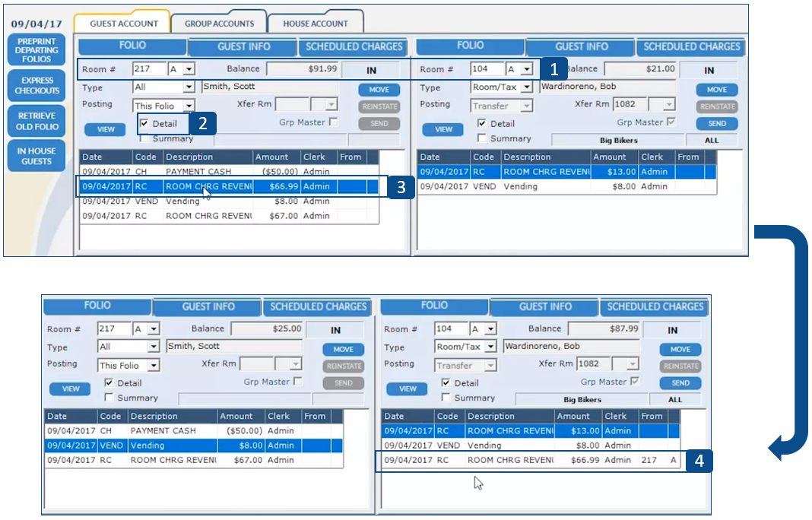Show In House Guests list
The height and width of the screenshot is (520, 812).
tap(36, 157)
